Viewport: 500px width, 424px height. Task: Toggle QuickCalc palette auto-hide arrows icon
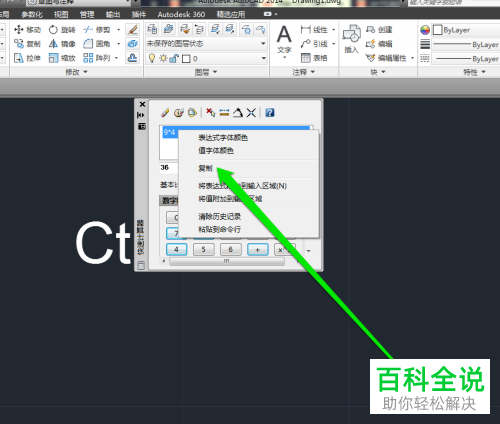141,115
